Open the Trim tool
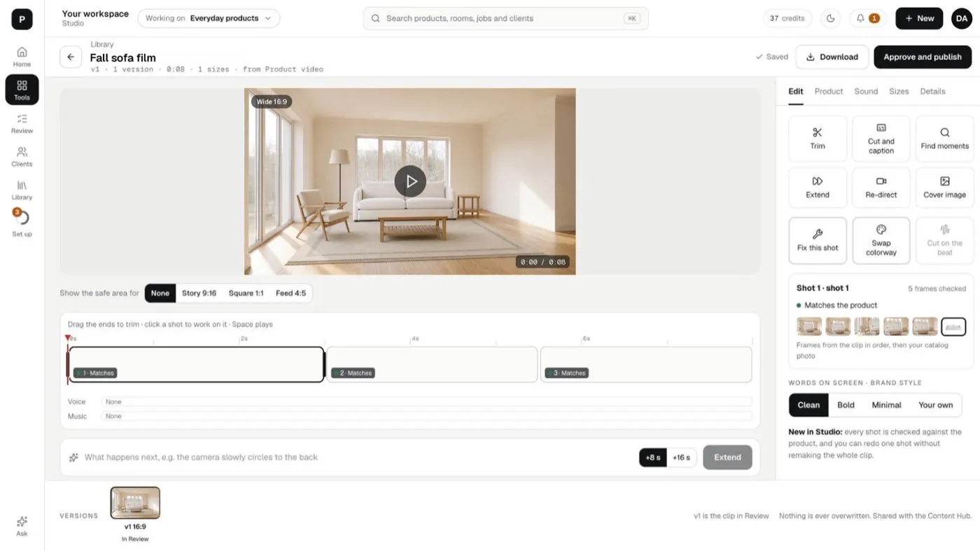The image size is (980, 551). click(x=818, y=139)
